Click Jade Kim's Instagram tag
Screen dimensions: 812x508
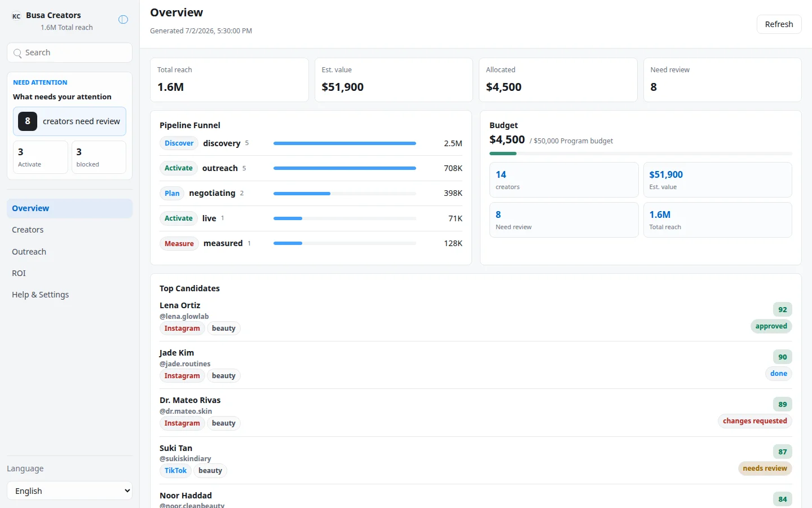click(182, 376)
